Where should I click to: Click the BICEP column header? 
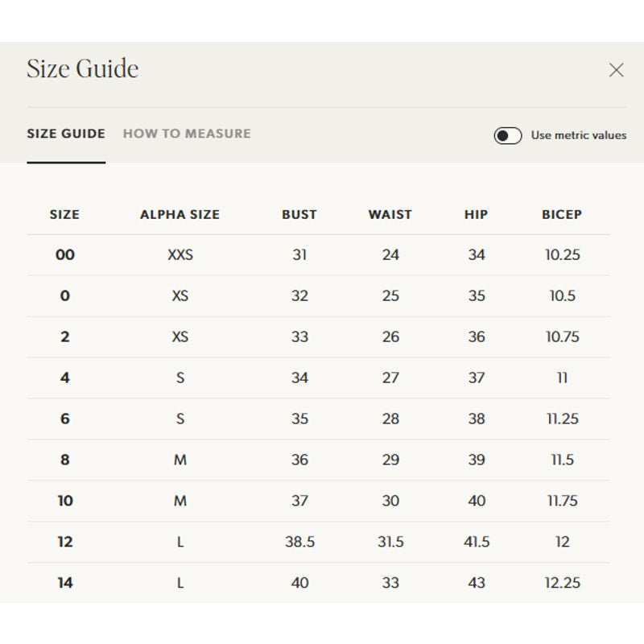[562, 214]
